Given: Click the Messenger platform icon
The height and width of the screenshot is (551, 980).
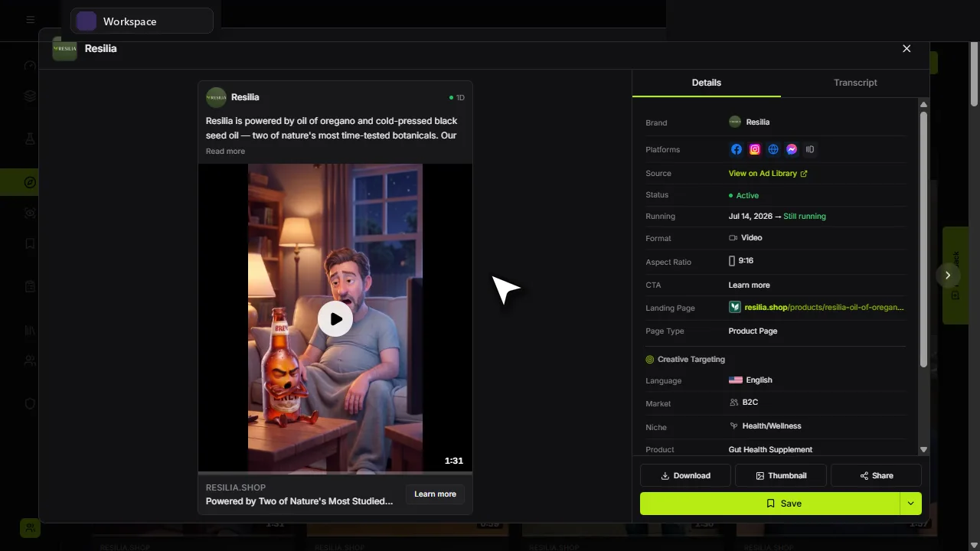Looking at the screenshot, I should pyautogui.click(x=792, y=149).
